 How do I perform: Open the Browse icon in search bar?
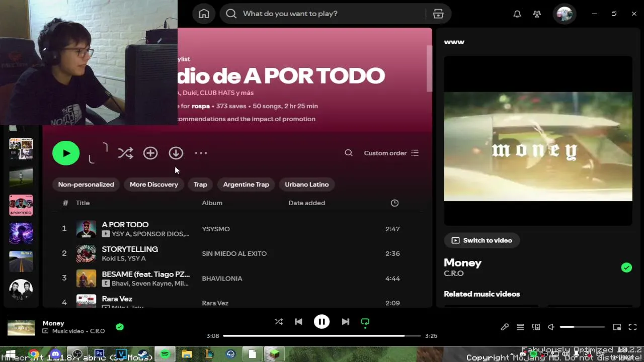coord(438,14)
